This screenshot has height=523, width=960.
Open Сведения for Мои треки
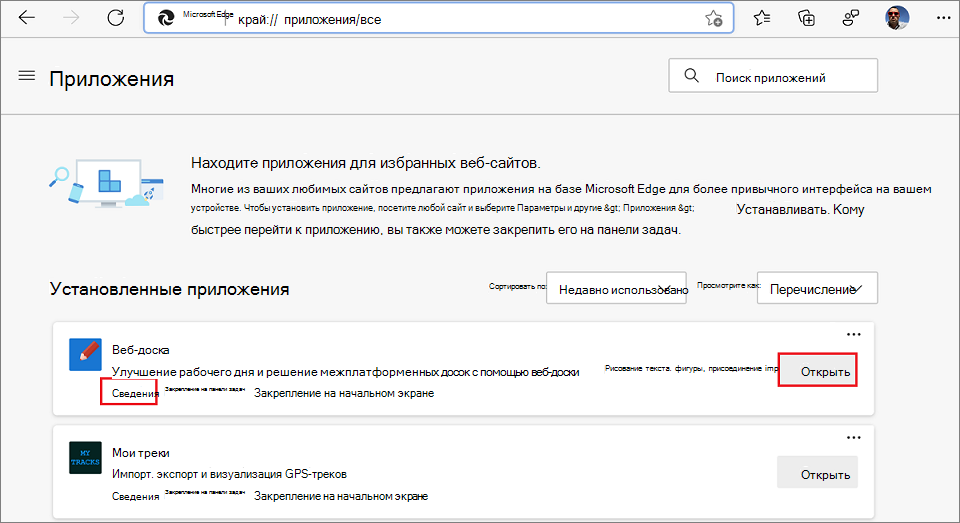point(135,496)
